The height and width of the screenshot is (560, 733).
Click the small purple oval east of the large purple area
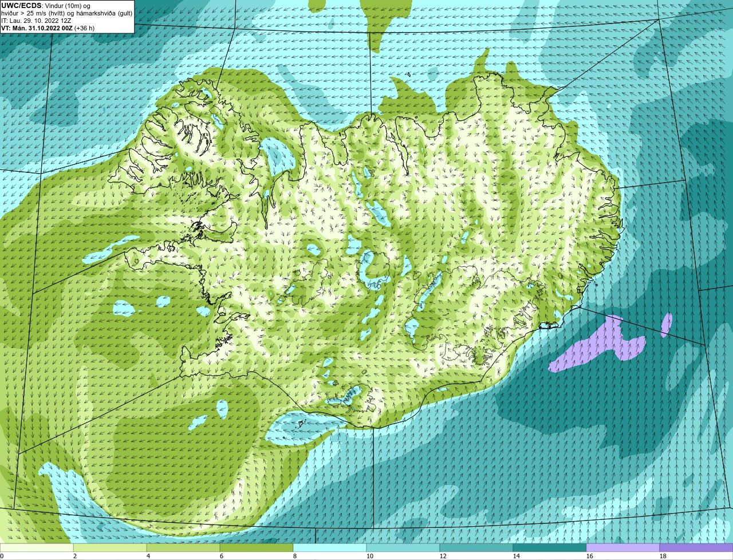(667, 325)
